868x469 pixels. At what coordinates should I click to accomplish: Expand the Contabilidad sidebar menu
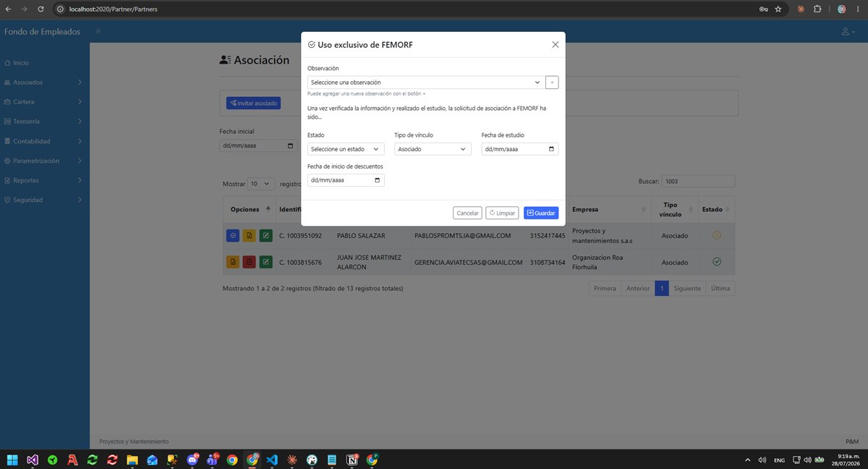coord(43,141)
